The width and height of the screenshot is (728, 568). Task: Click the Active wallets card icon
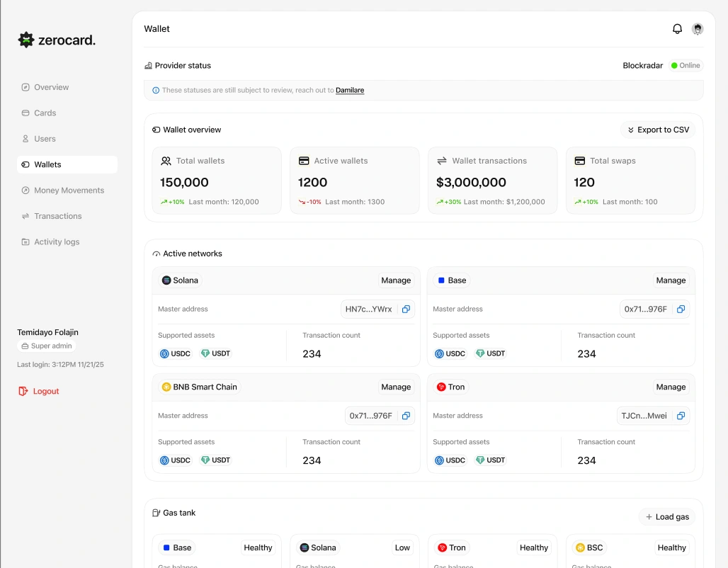(x=304, y=161)
